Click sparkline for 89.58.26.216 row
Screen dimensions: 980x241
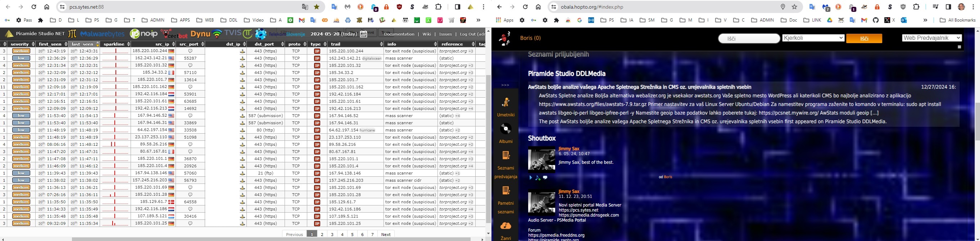[x=115, y=144]
